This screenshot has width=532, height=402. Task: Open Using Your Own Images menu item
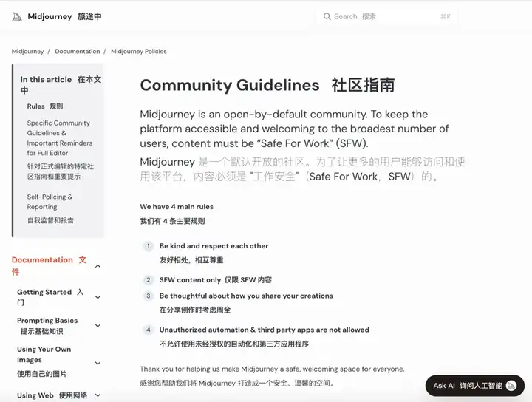click(44, 361)
